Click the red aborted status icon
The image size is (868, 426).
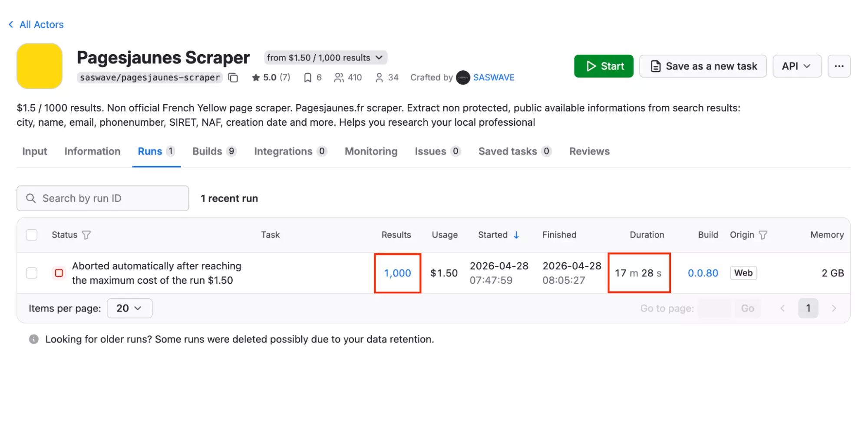(x=59, y=273)
